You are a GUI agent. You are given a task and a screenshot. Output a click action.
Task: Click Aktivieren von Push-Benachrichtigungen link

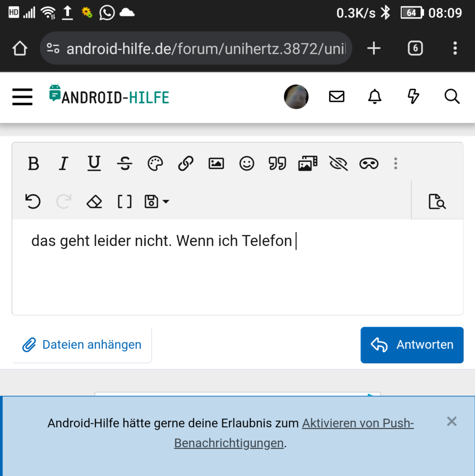358,424
